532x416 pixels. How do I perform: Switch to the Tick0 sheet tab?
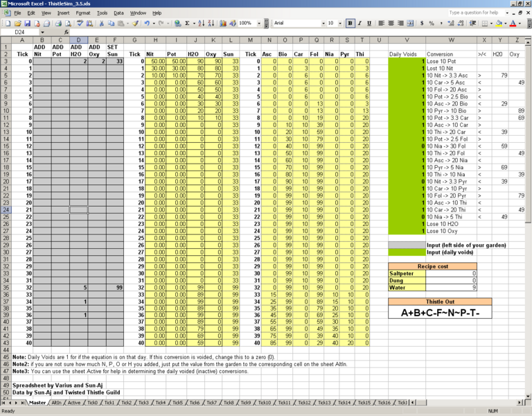[x=92, y=402]
